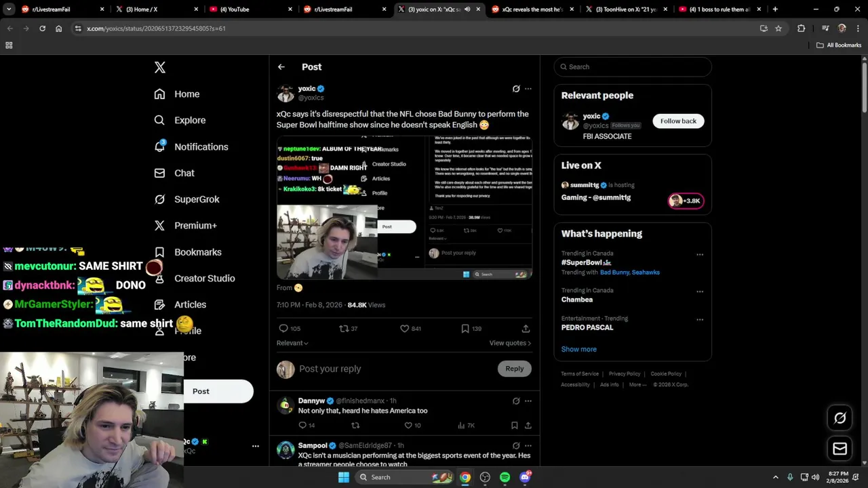The image size is (868, 488).
Task: Switch to ToonHive on X tab
Action: click(x=627, y=9)
